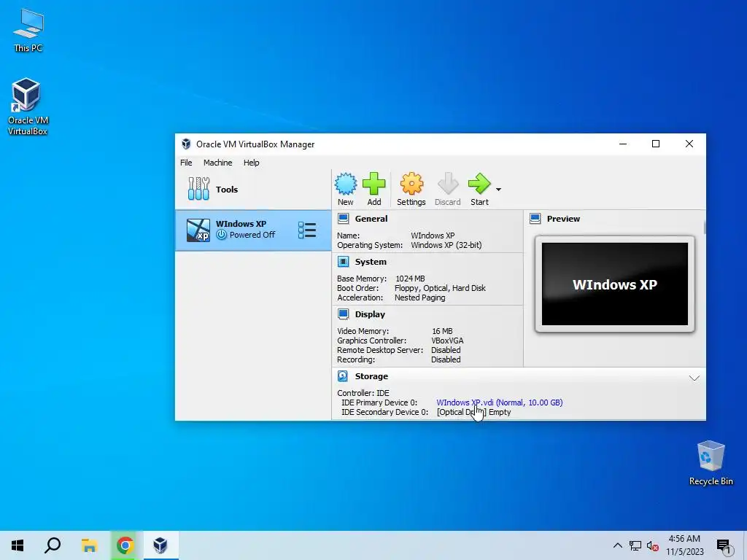Open the notification center icon

tap(724, 546)
